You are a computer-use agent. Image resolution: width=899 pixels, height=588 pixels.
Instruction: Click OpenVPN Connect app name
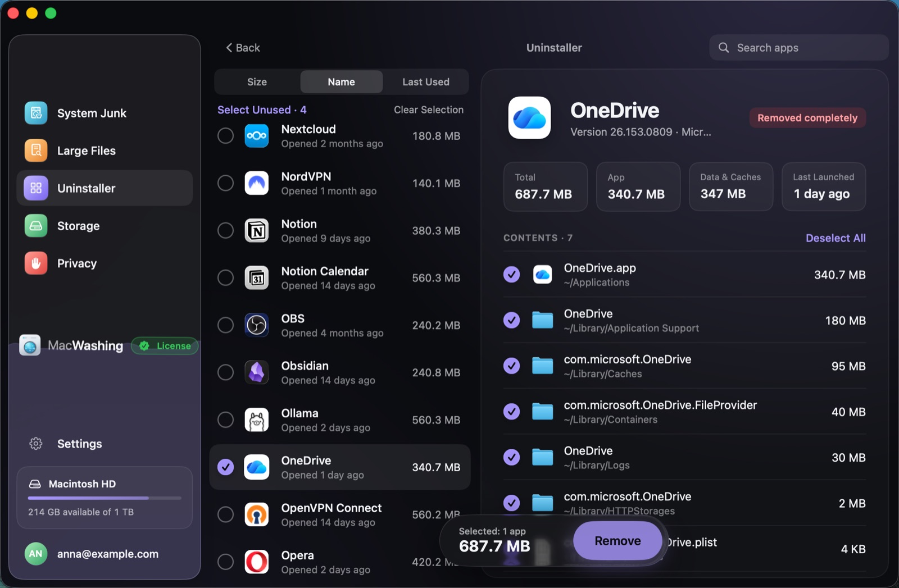tap(332, 508)
